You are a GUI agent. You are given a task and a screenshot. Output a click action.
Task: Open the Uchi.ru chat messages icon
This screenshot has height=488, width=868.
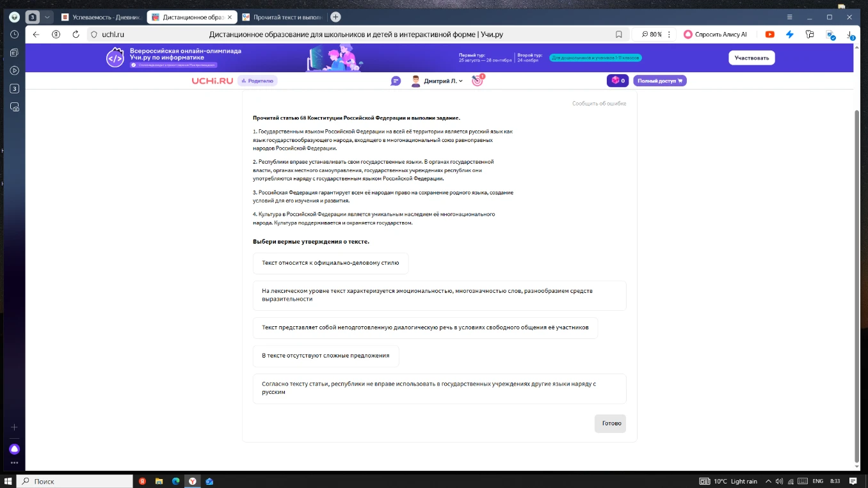396,81
